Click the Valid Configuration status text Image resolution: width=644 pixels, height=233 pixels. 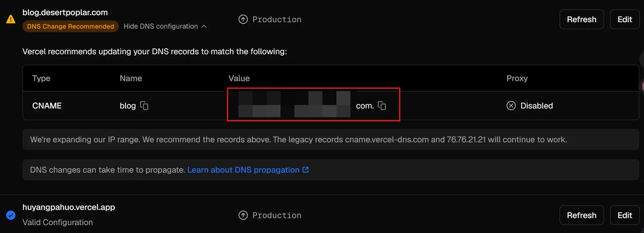[x=58, y=222]
